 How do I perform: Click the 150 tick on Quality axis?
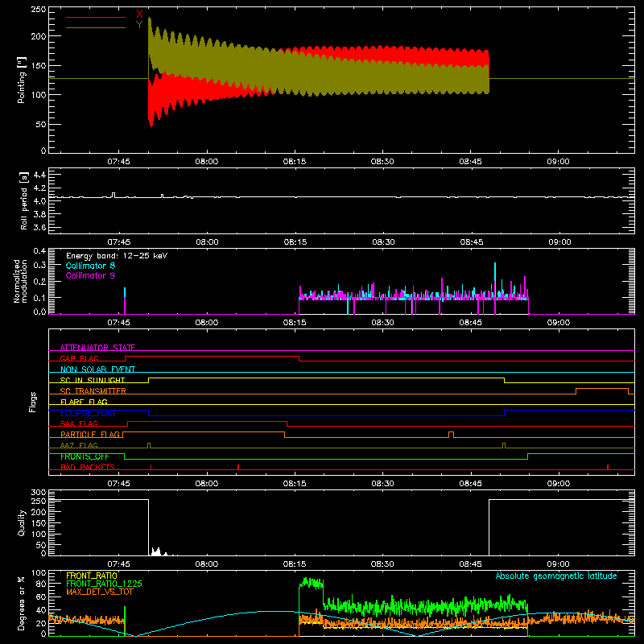tap(39, 523)
